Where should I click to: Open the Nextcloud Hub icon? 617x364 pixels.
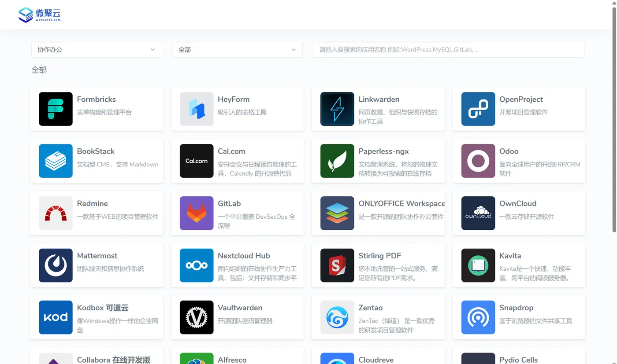[197, 265]
